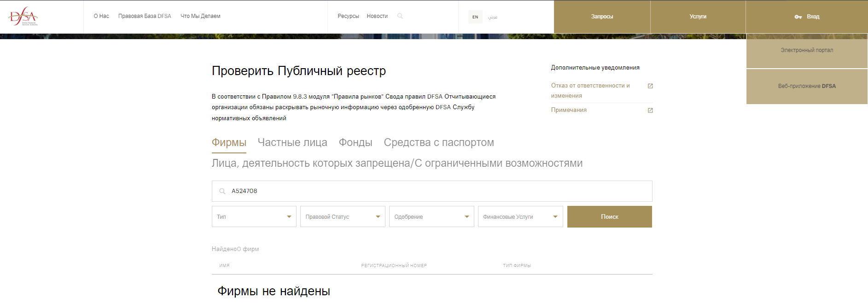Image resolution: width=868 pixels, height=304 pixels.
Task: Click the Вход login button
Action: [807, 17]
